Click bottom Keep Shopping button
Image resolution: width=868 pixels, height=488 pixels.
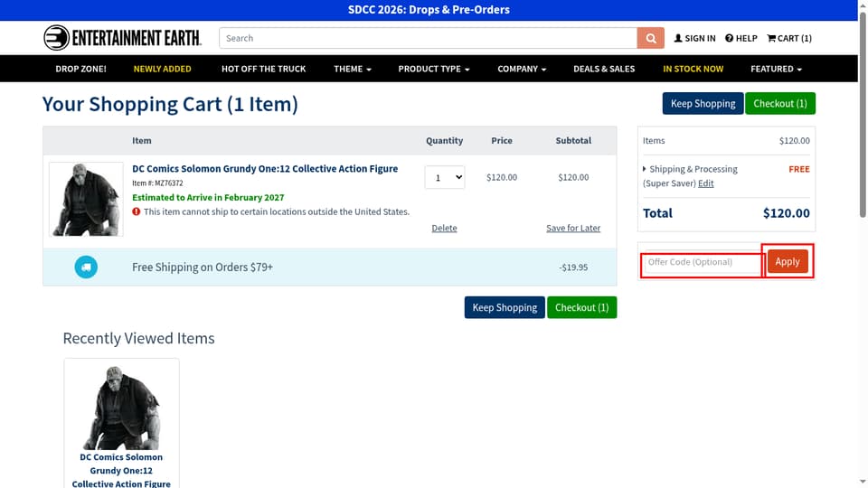tap(505, 307)
